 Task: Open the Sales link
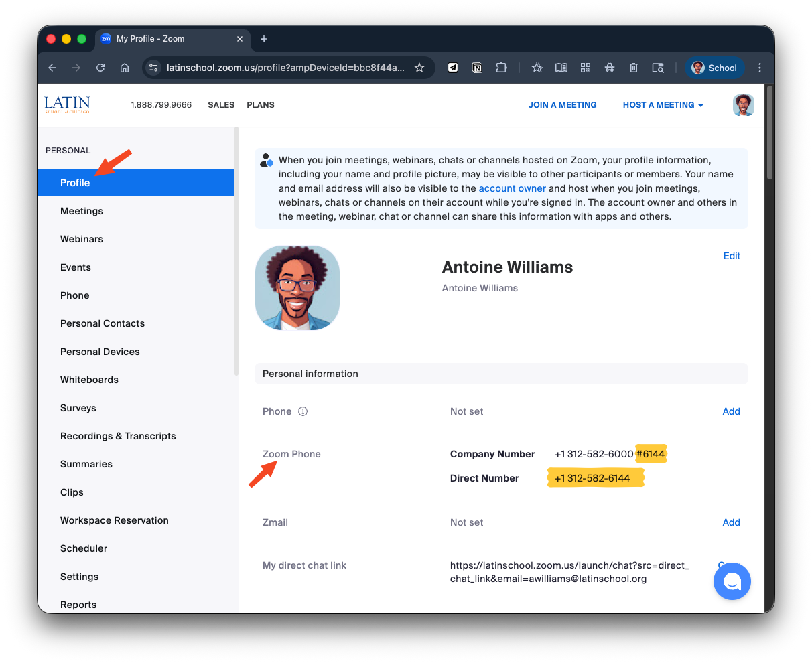tap(221, 105)
